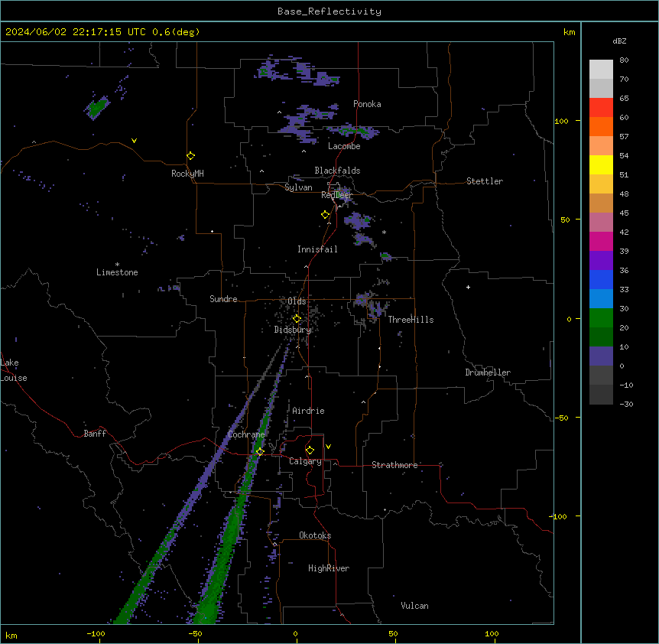Click the white plus marker west of Drumheller
The image size is (659, 644).
[468, 287]
